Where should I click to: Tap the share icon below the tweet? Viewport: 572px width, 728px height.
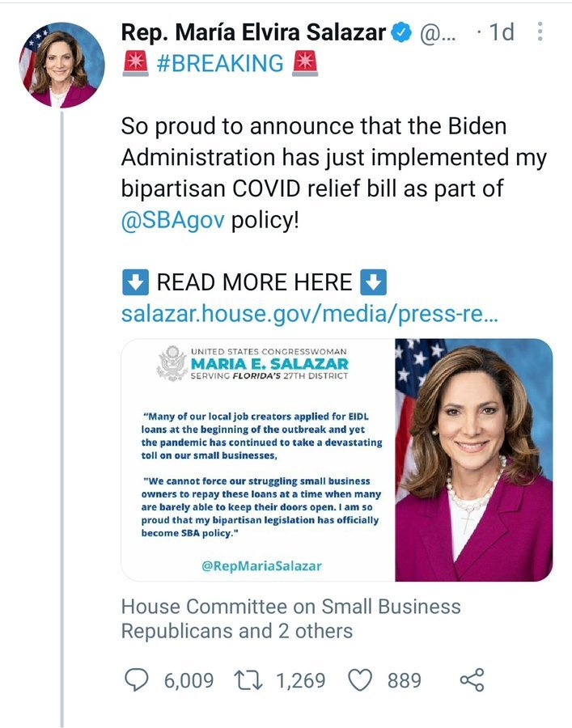472,680
